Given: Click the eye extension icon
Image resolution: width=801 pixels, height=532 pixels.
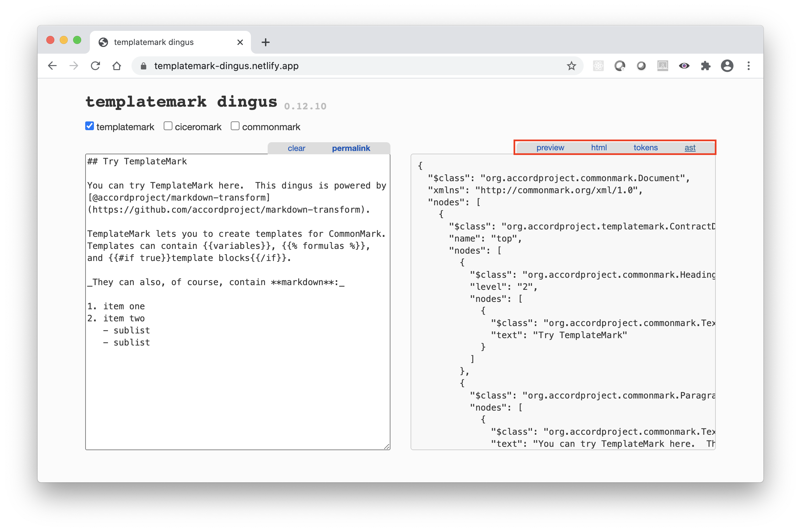Looking at the screenshot, I should click(684, 66).
